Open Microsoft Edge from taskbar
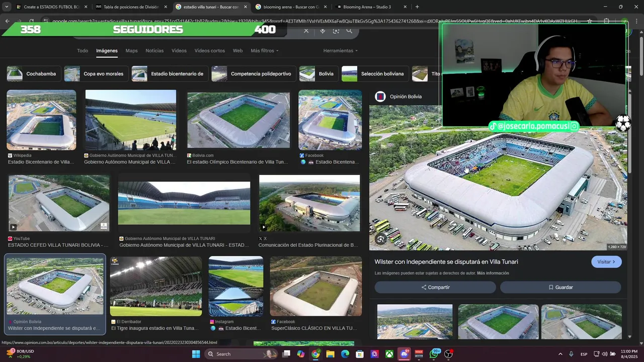644x362 pixels. click(345, 354)
